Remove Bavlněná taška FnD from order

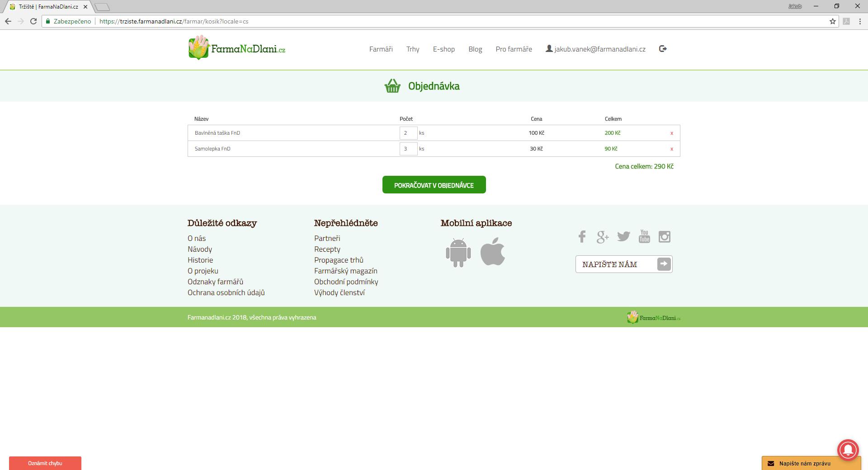pos(671,133)
